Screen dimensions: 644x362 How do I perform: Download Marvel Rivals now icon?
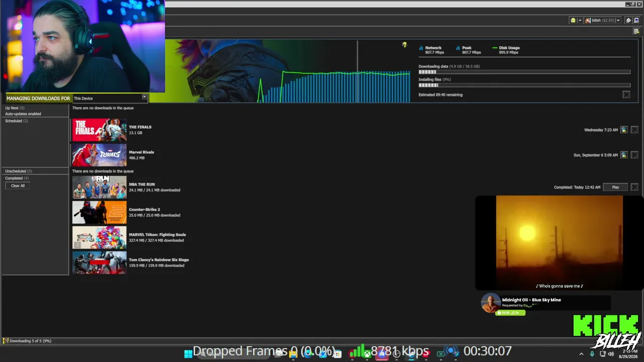[x=624, y=155]
